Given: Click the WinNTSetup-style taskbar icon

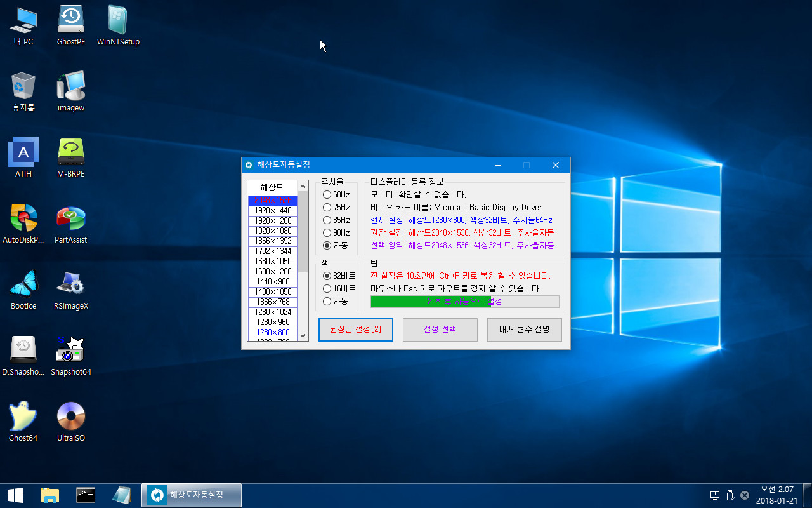Looking at the screenshot, I should pyautogui.click(x=121, y=495).
